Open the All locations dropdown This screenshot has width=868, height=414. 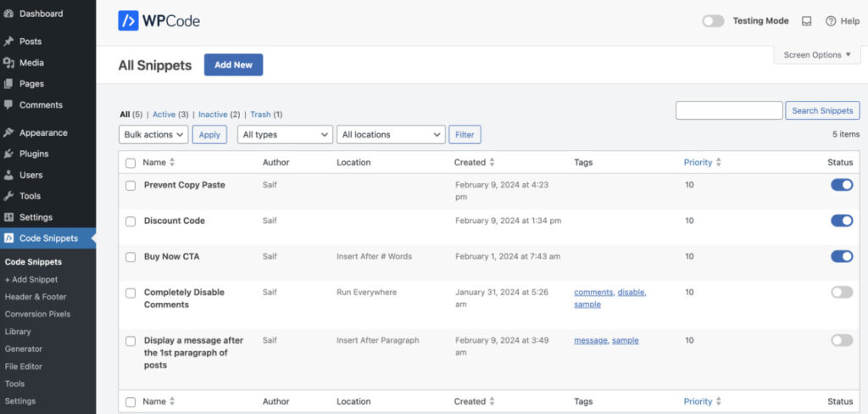[391, 134]
